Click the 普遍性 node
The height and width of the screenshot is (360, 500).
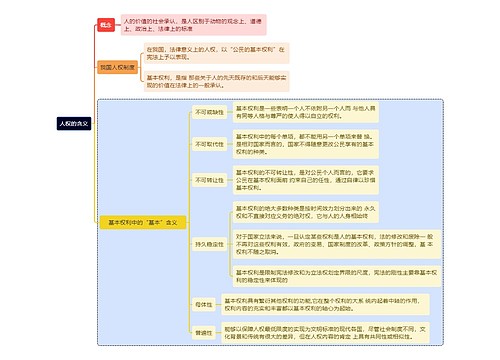tap(204, 333)
